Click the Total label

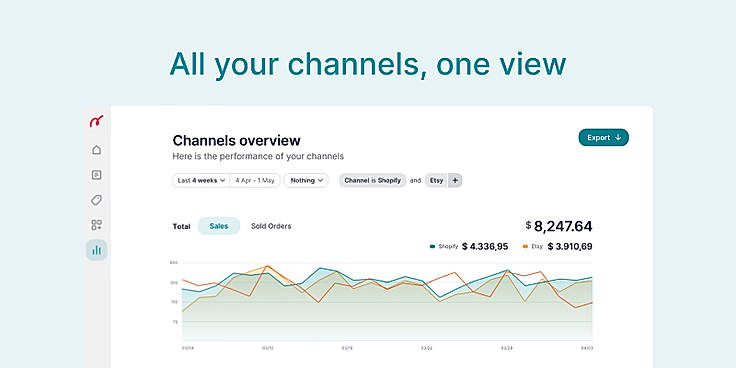[x=181, y=226]
